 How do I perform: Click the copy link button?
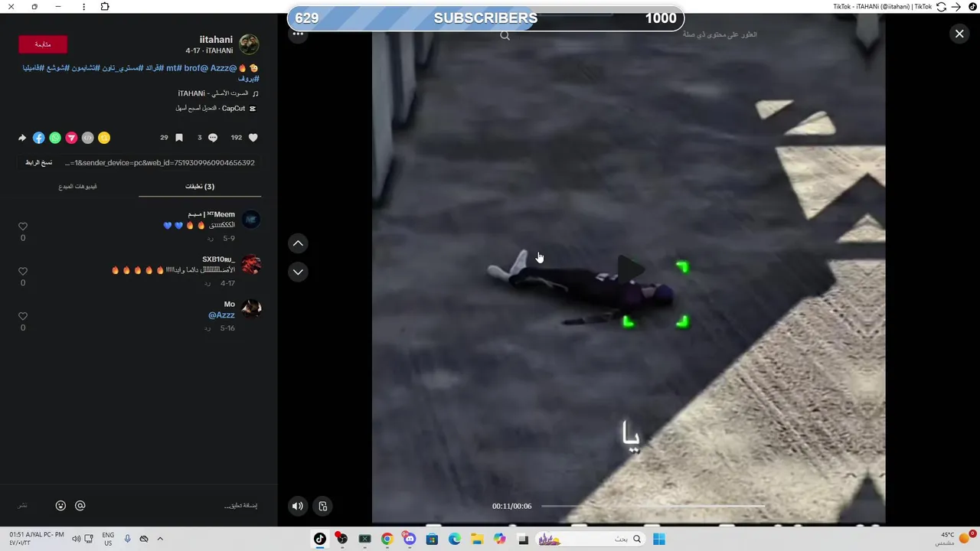(x=39, y=162)
